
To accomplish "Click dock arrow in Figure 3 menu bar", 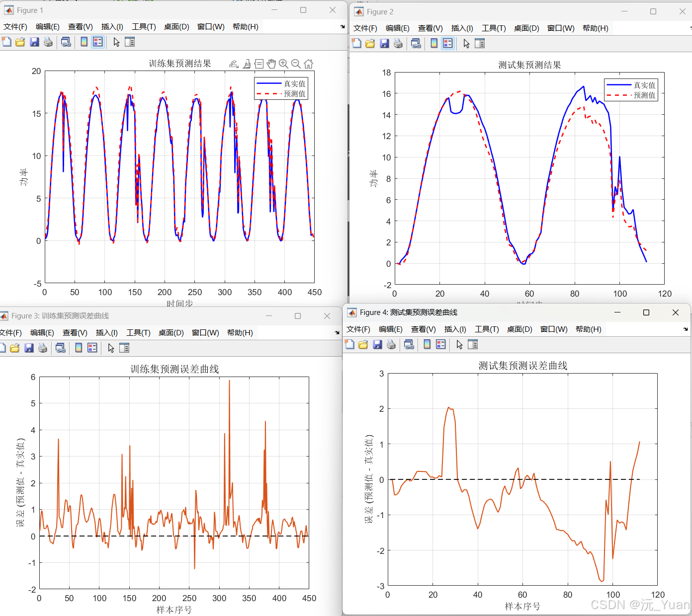I will (337, 333).
